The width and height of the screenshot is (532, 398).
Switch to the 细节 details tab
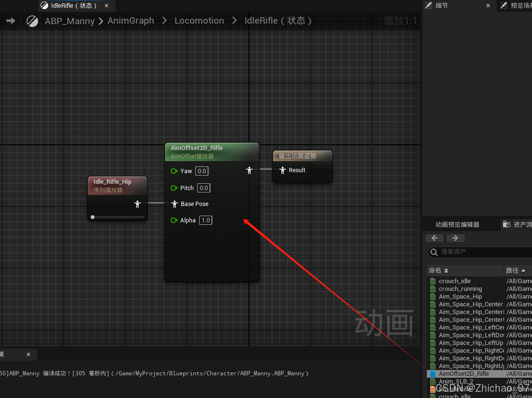pos(459,6)
